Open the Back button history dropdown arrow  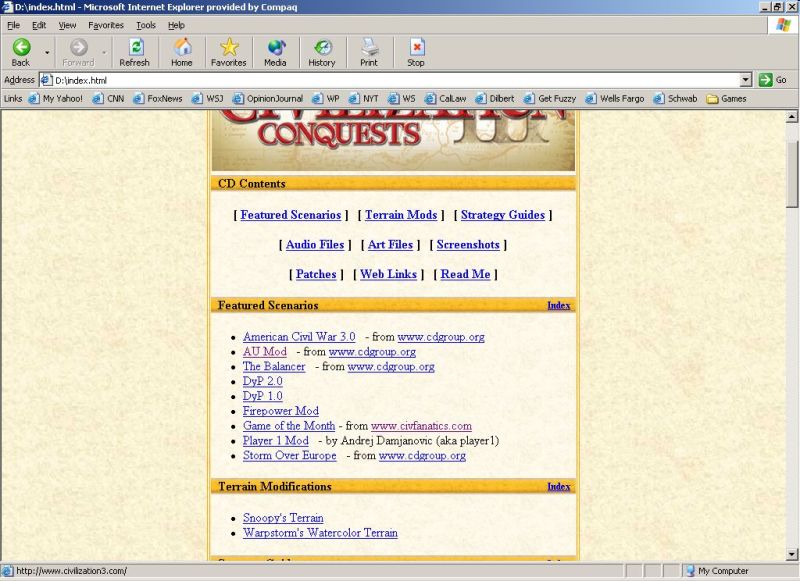point(46,51)
